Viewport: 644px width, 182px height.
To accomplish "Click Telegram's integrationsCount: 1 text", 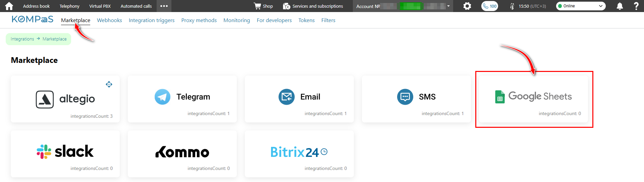I will coord(209,113).
